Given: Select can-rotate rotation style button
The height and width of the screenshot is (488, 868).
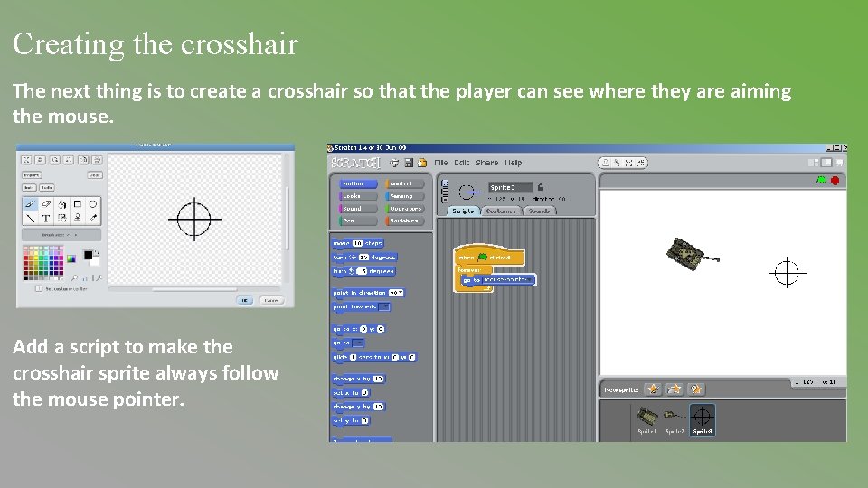Looking at the screenshot, I should tap(445, 183).
